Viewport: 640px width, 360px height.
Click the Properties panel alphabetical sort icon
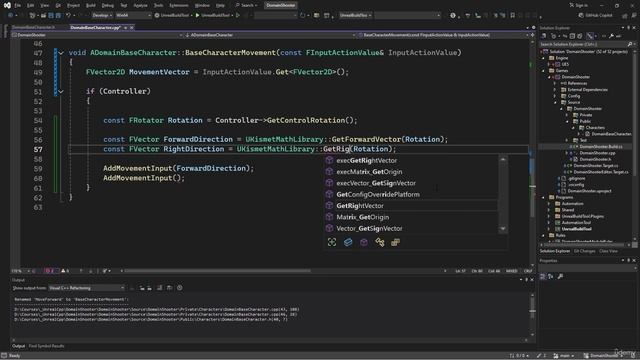(551, 277)
